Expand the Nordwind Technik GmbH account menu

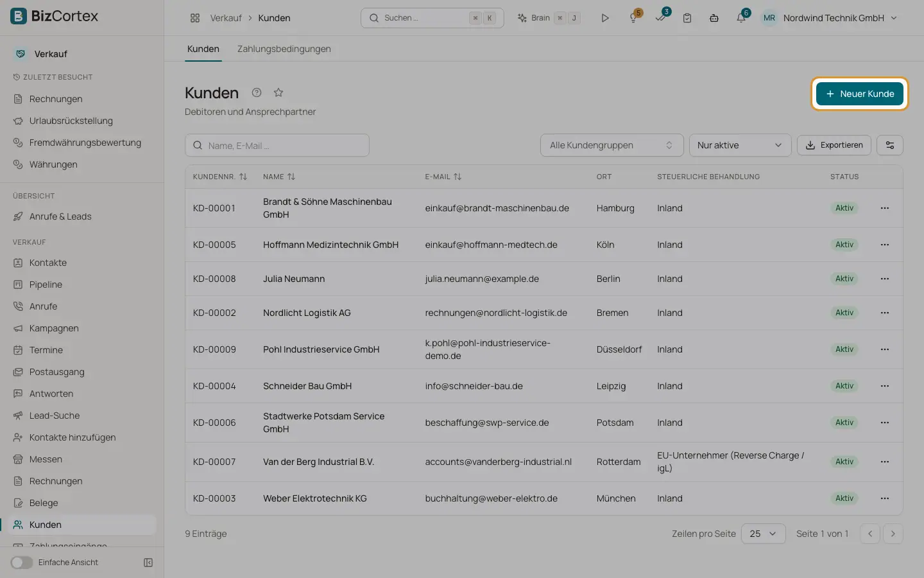coord(830,18)
